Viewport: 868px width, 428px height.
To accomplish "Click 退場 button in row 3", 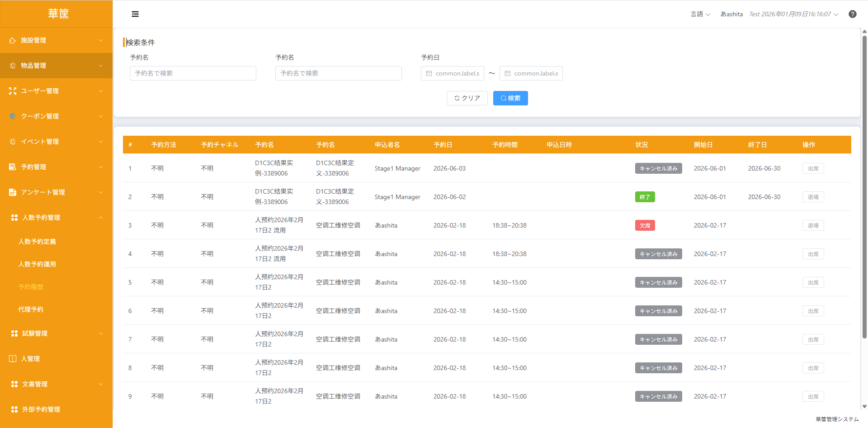I will pyautogui.click(x=813, y=225).
